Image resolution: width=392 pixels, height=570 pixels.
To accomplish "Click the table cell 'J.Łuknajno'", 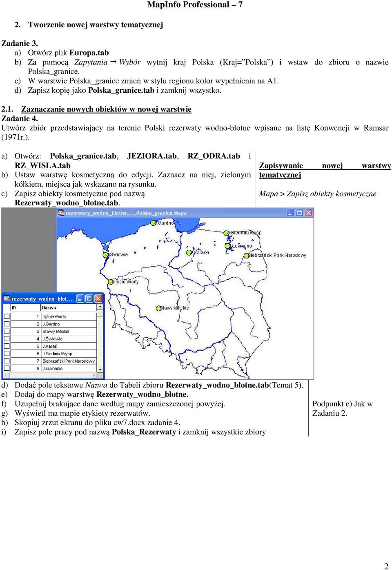I will 69,368.
